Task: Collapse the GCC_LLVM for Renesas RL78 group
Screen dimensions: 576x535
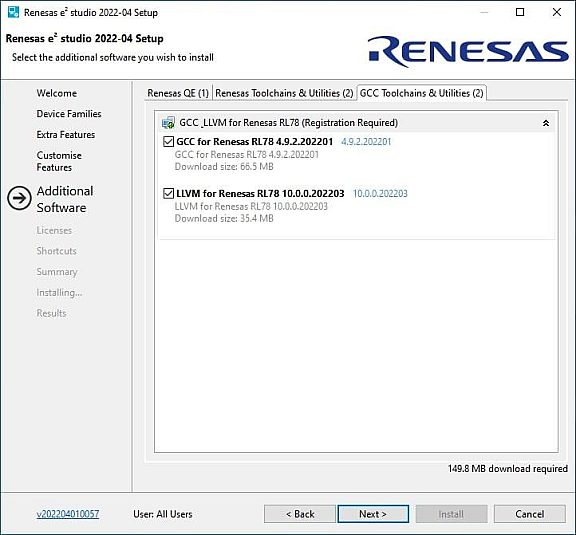Action: [546, 123]
